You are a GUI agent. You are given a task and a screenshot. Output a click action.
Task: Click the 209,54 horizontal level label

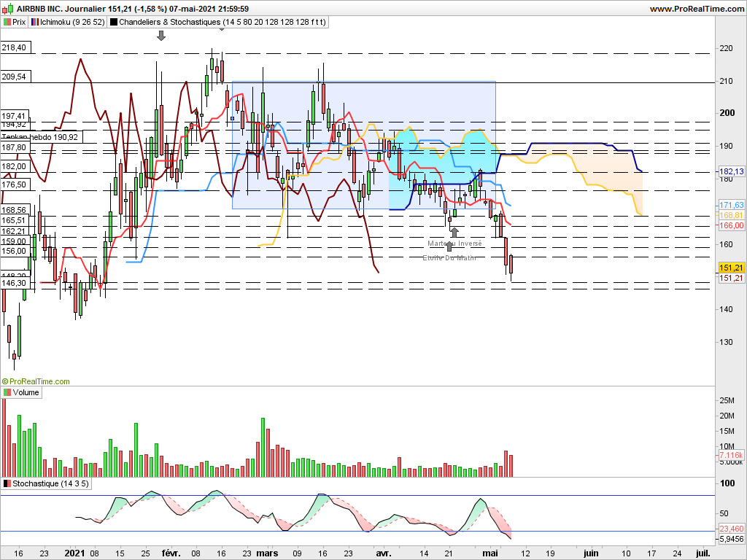click(15, 77)
